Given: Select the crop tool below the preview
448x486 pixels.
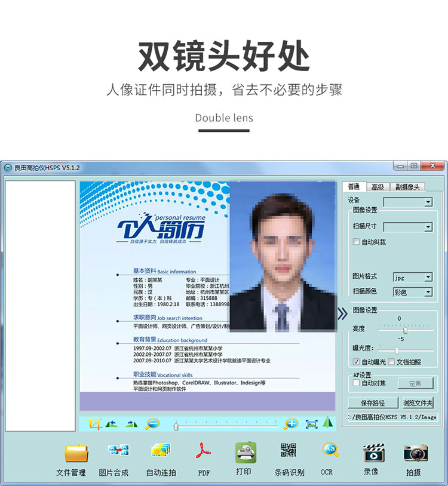Looking at the screenshot, I should pyautogui.click(x=94, y=424).
